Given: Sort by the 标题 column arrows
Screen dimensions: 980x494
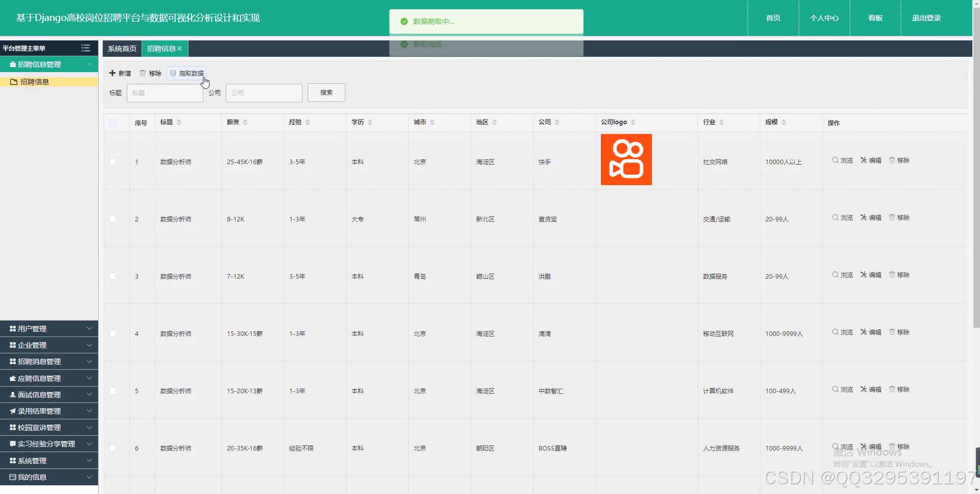Looking at the screenshot, I should point(179,122).
